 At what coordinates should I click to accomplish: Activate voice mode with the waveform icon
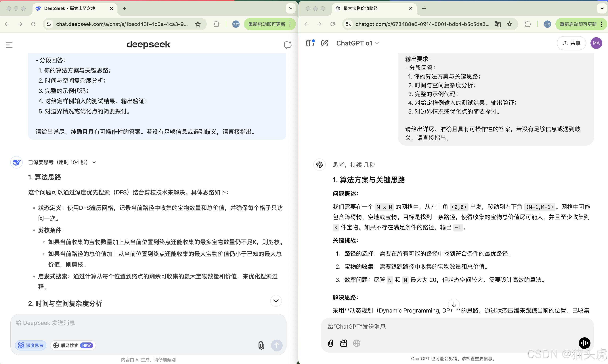[585, 343]
